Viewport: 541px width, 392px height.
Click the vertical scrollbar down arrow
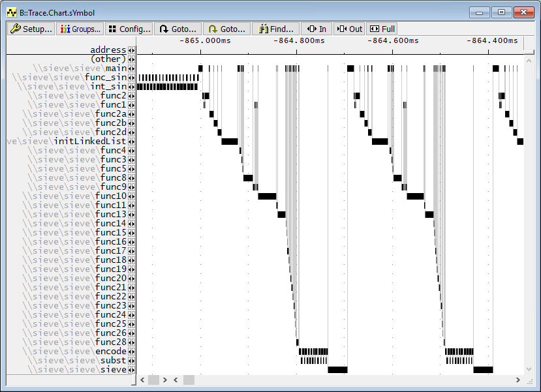529,370
